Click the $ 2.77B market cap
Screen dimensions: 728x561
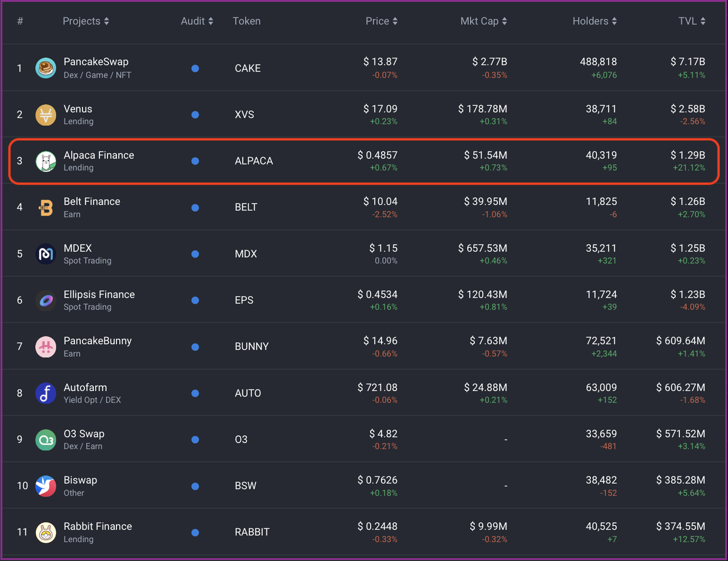coord(490,62)
